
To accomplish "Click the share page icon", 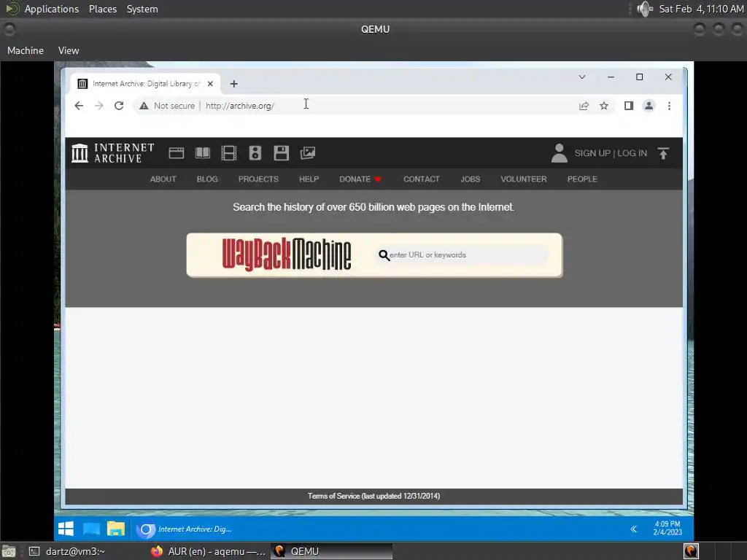I will (x=584, y=106).
